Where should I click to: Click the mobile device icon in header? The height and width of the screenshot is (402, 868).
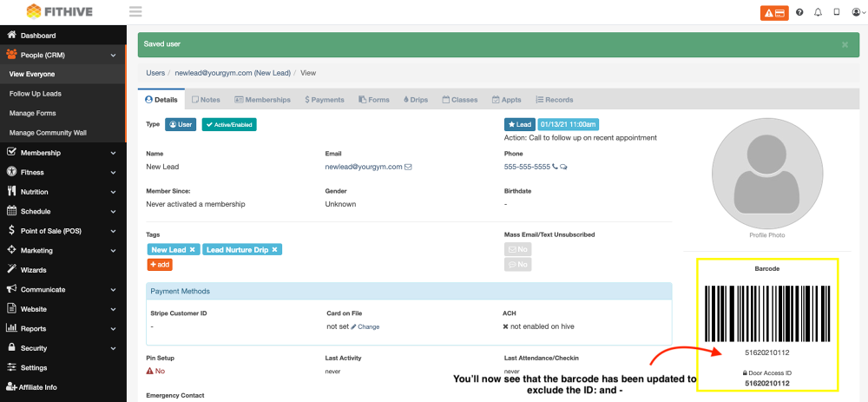[836, 12]
